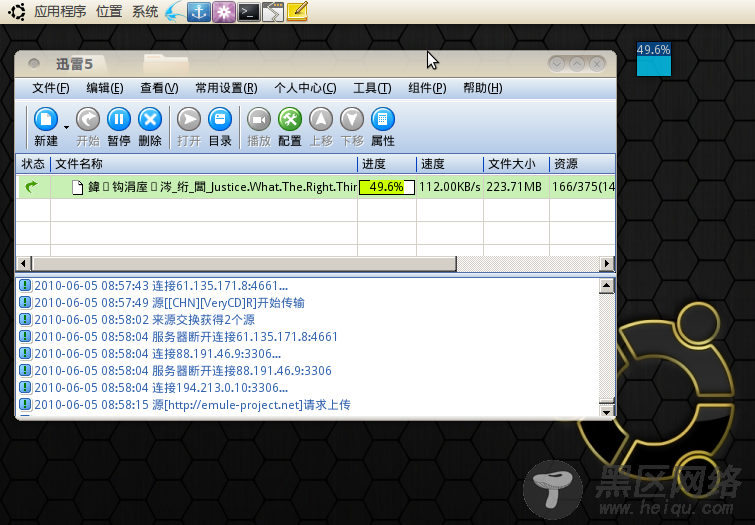Open the 位置 menu in top panel
The image size is (755, 525).
click(x=109, y=11)
